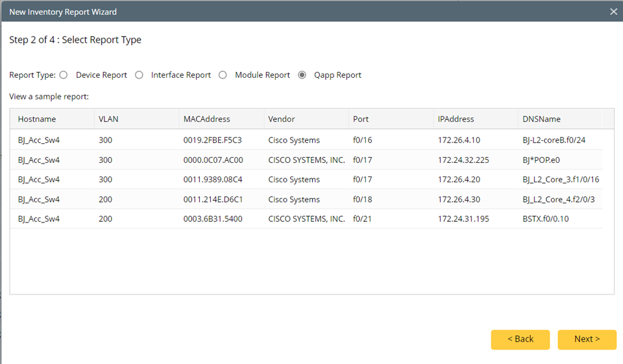Close the New Inventory Report Wizard
The width and height of the screenshot is (623, 364).
[x=614, y=12]
